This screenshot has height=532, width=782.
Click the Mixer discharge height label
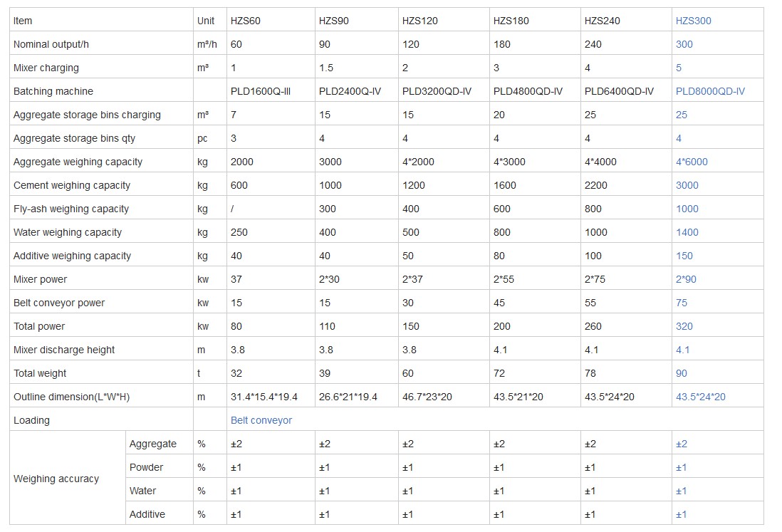(64, 350)
